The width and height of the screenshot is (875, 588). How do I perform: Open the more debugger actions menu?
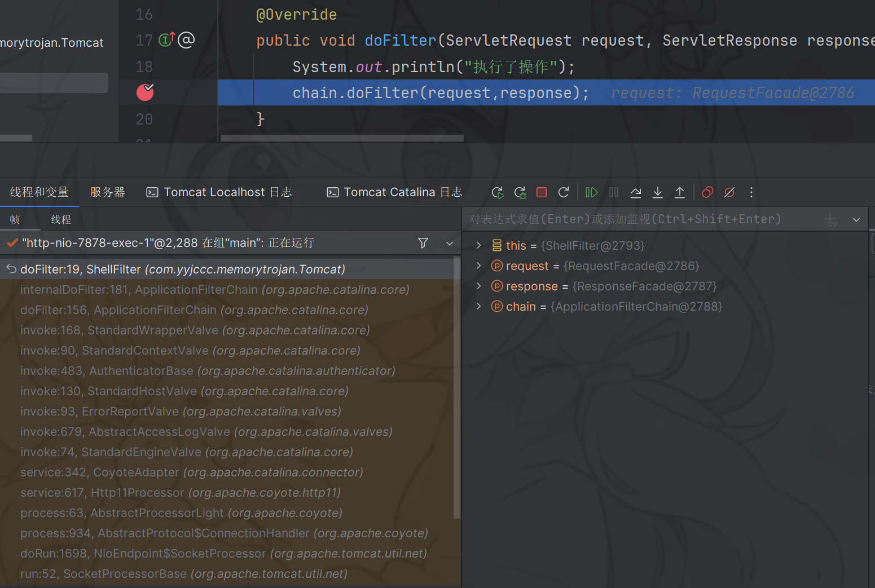tap(751, 193)
